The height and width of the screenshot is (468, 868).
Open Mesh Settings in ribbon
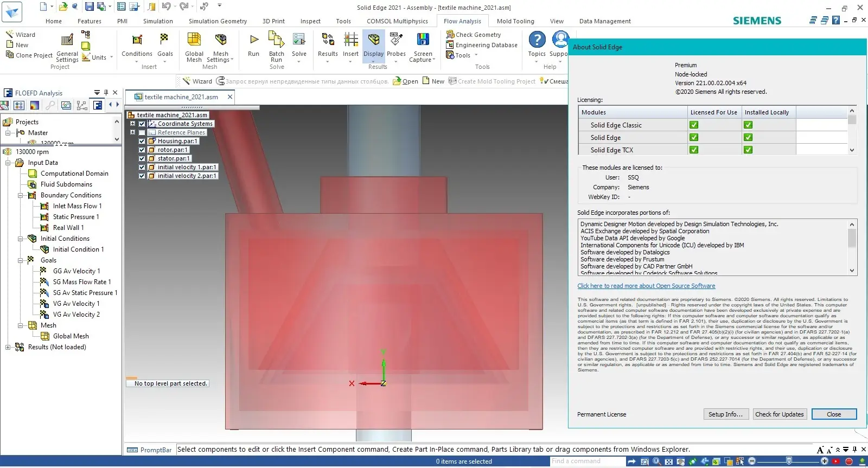220,47
